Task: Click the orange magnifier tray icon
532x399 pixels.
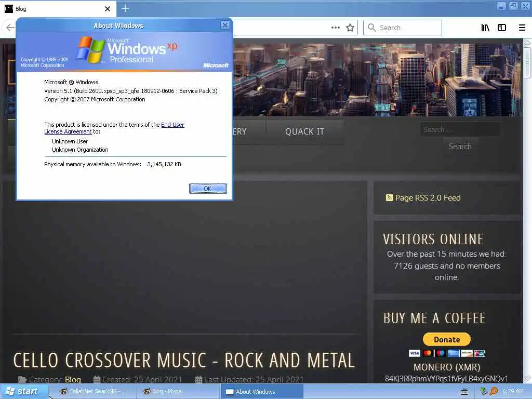Action: 494,391
